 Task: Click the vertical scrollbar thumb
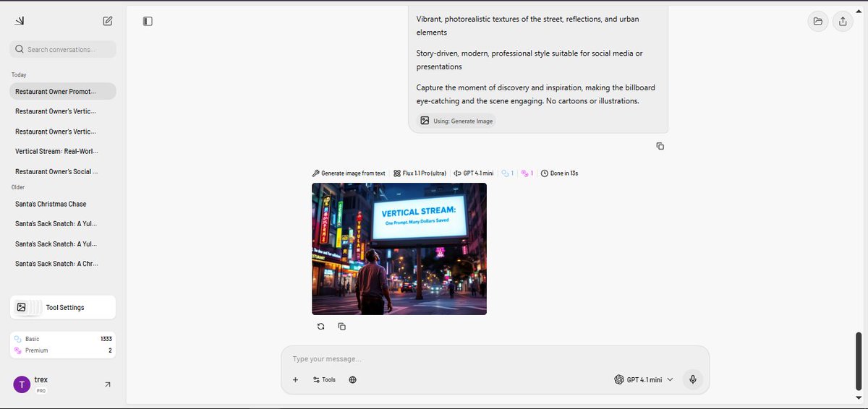coord(859,363)
